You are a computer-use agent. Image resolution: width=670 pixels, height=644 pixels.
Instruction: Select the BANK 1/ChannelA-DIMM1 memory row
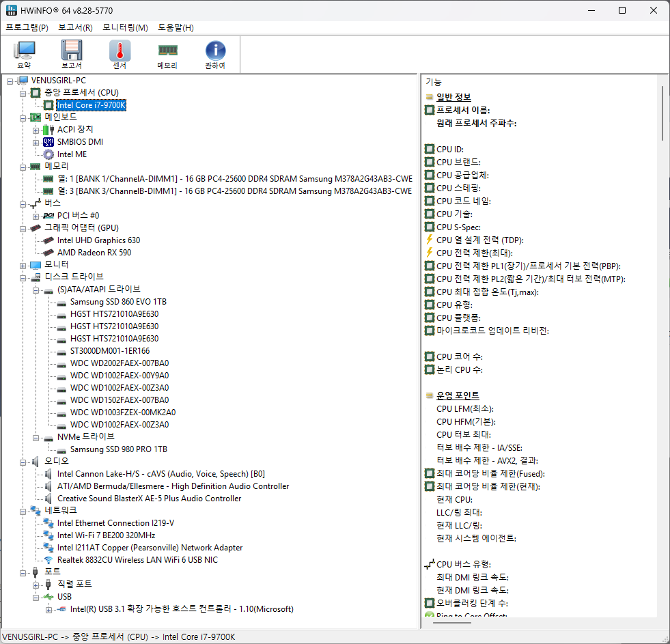[234, 179]
